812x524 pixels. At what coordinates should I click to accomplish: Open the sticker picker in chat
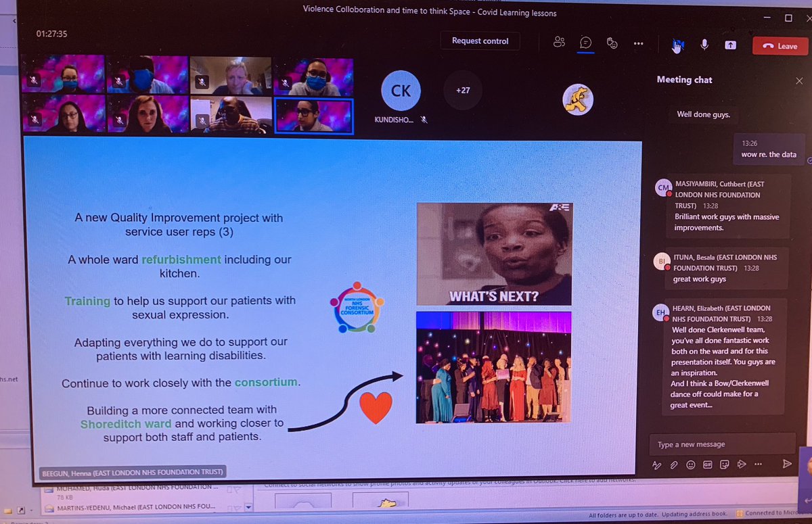(x=724, y=465)
